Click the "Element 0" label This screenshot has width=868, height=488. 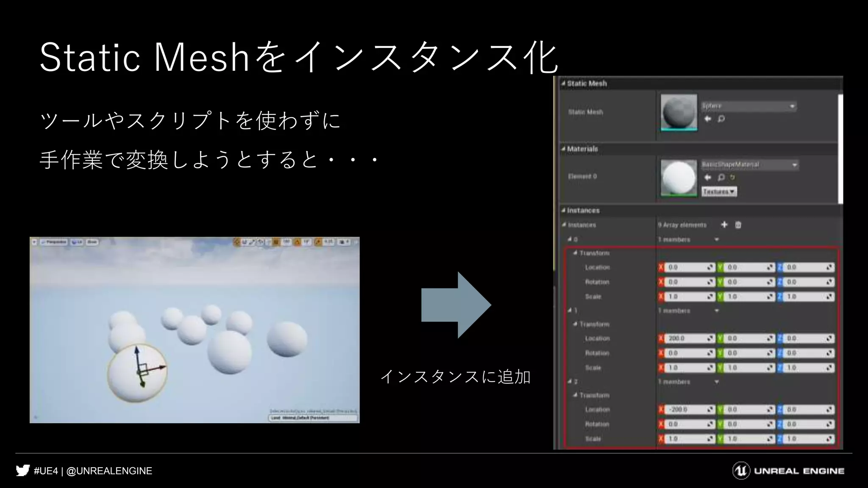point(582,176)
